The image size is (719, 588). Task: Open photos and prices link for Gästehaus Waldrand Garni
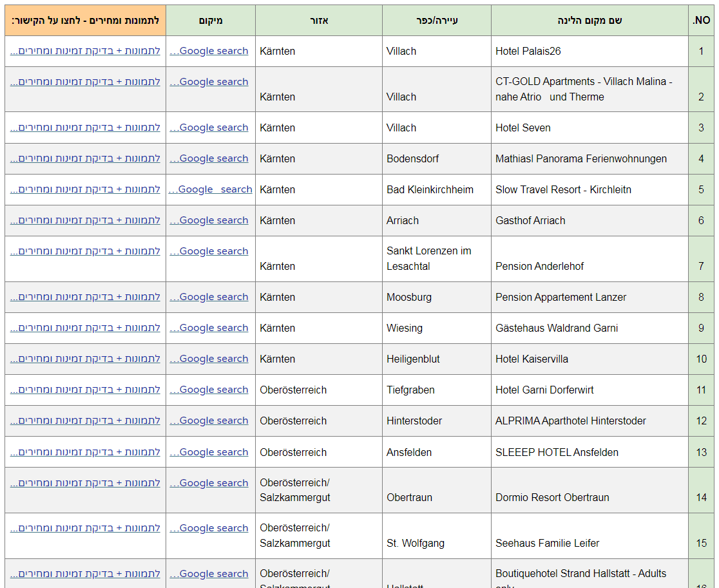85,328
